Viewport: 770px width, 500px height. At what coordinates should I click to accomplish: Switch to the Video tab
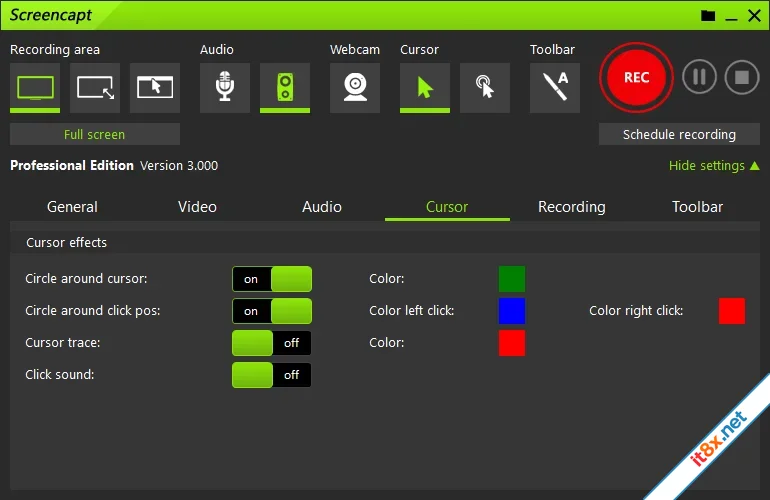(x=197, y=207)
